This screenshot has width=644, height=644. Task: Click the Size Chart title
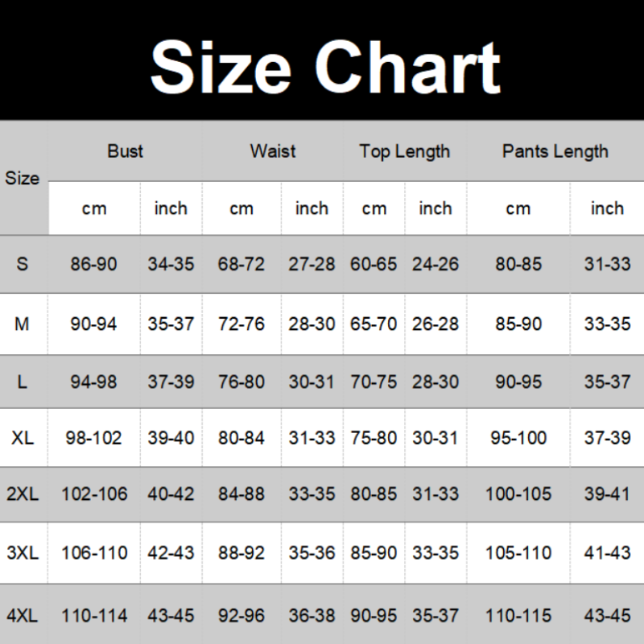pos(325,66)
